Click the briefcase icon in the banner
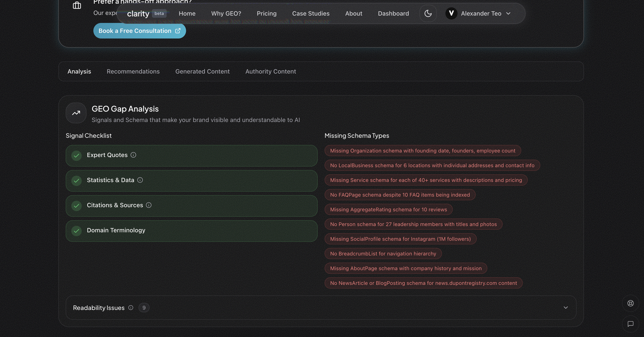This screenshot has width=644, height=337. click(x=77, y=5)
